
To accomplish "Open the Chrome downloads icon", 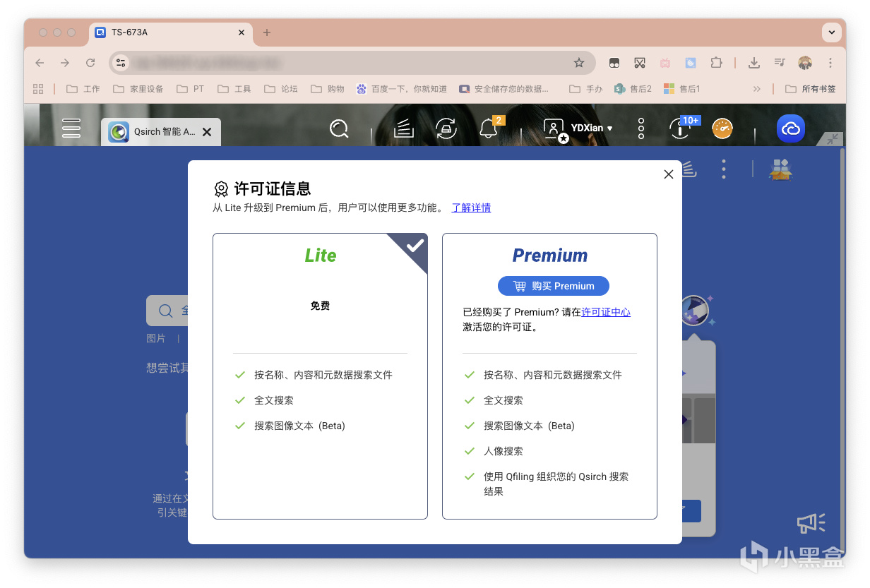I will [x=754, y=63].
